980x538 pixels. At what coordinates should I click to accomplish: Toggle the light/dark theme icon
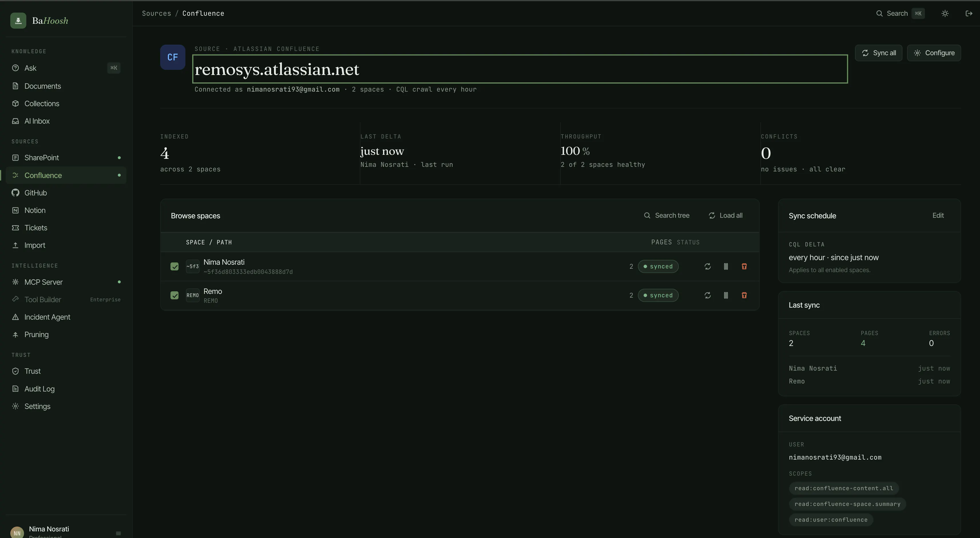coord(945,13)
